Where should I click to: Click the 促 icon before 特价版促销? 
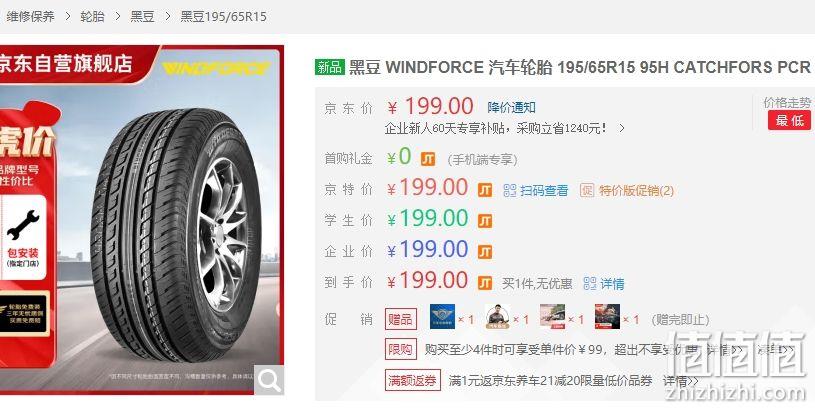click(587, 190)
